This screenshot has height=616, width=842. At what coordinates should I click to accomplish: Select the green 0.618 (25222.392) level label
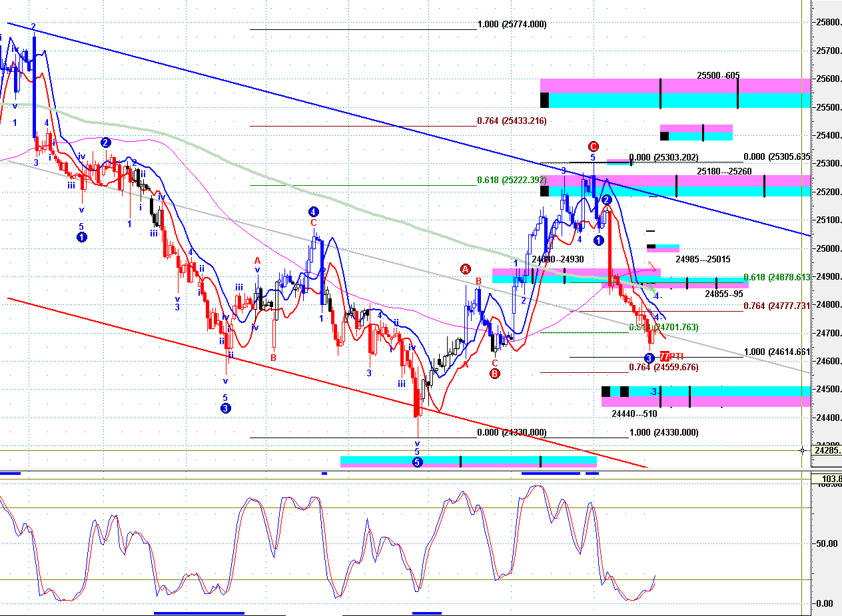tap(512, 180)
